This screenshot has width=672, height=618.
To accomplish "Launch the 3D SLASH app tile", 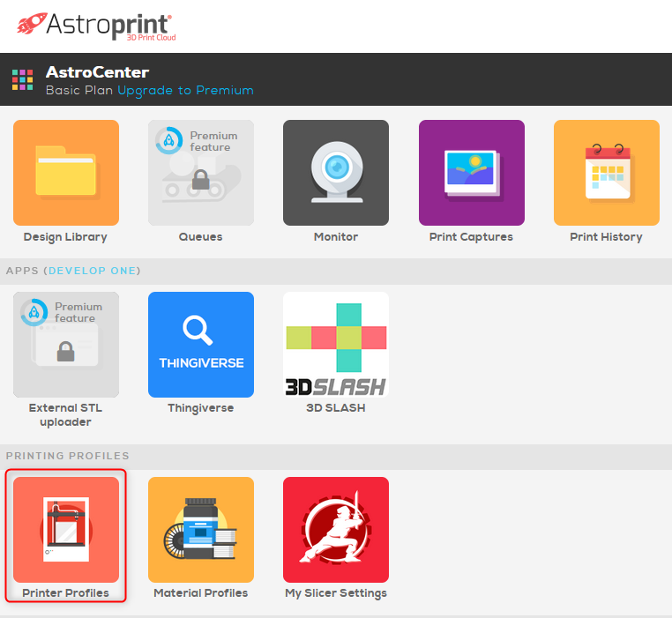I will click(336, 345).
